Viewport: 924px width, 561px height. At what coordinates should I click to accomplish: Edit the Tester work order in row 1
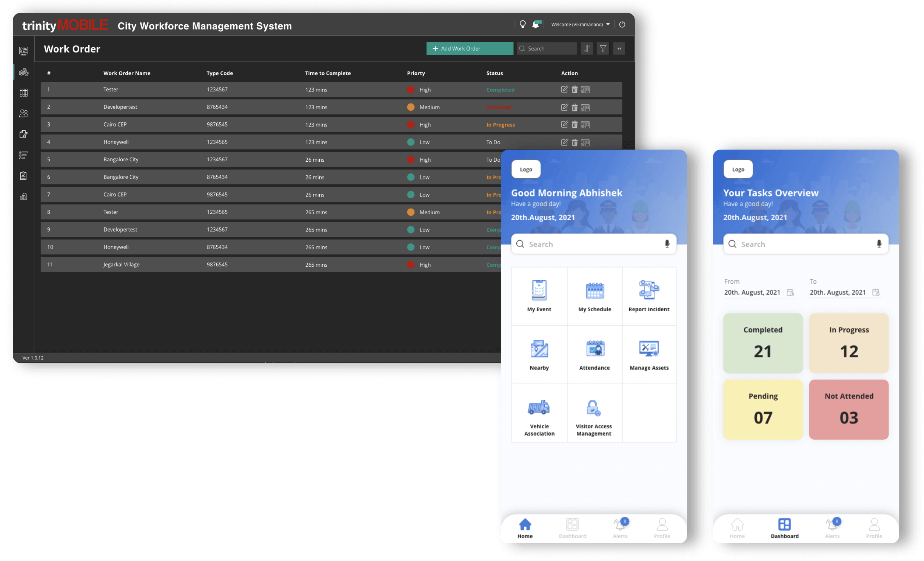[564, 90]
